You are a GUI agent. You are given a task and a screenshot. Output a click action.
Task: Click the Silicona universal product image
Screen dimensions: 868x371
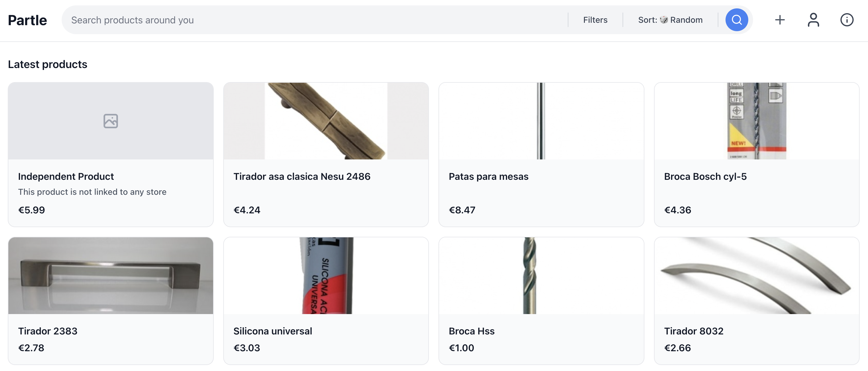[326, 275]
